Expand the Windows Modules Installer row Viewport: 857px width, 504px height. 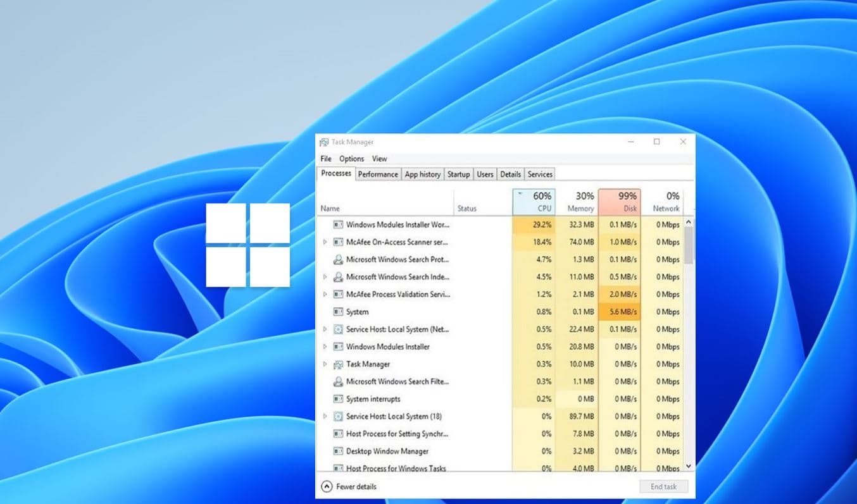[x=325, y=347]
